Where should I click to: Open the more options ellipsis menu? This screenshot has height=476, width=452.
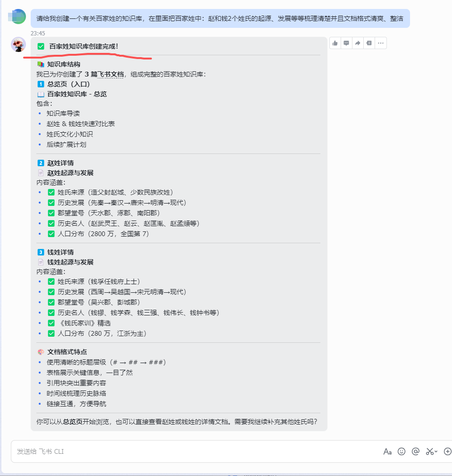(x=381, y=43)
